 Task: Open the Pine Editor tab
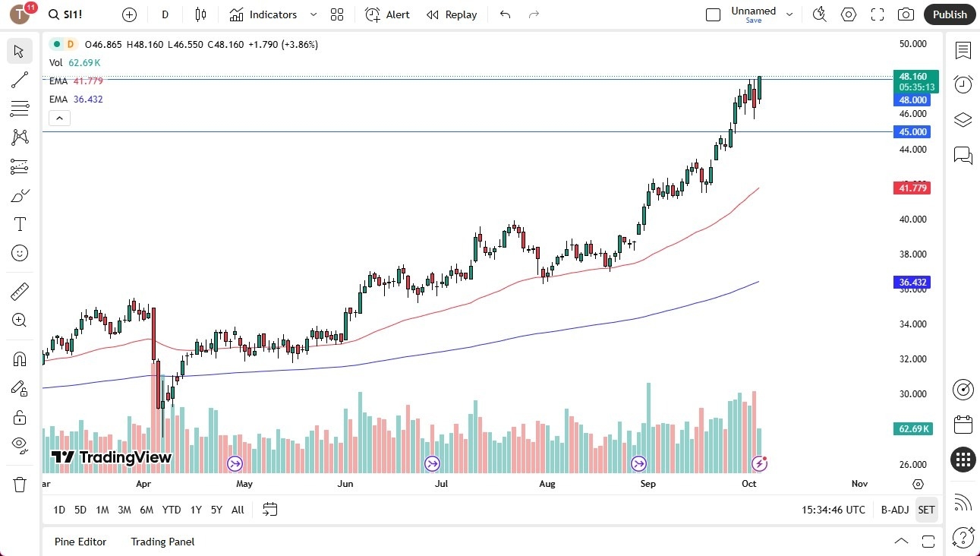click(80, 542)
